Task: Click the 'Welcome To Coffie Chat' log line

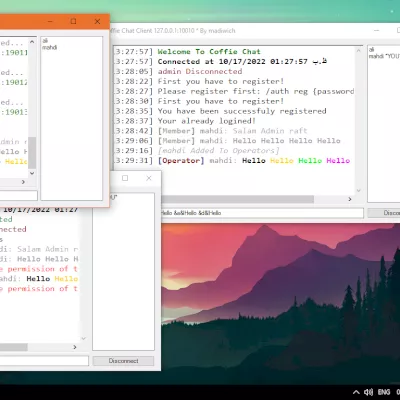Action: (x=209, y=52)
